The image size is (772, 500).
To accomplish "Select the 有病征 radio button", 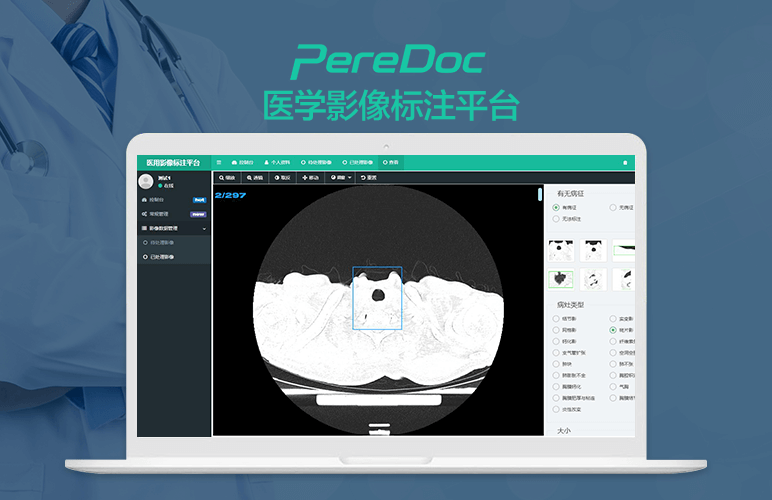I will pos(556,208).
